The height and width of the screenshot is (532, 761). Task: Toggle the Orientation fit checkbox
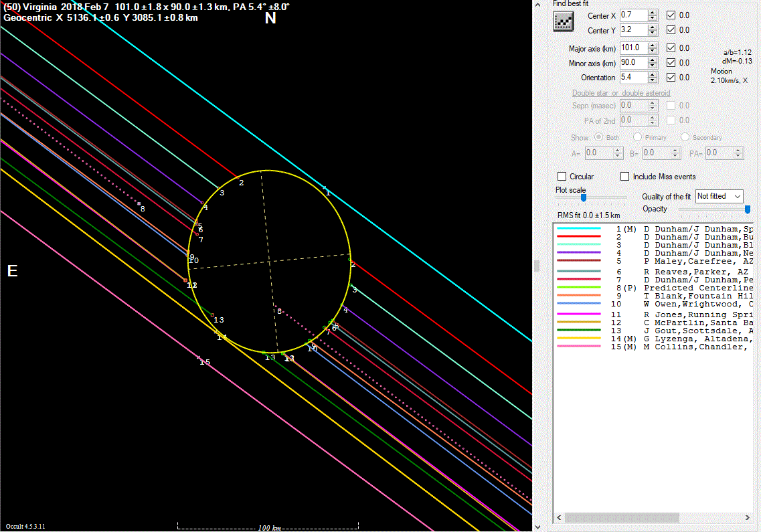point(671,77)
